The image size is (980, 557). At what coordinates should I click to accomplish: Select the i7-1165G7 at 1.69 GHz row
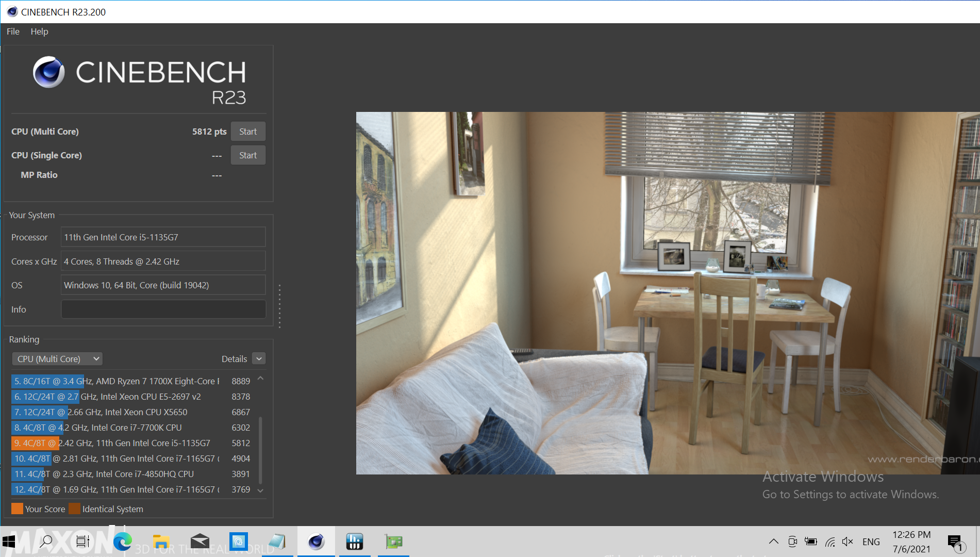click(x=131, y=489)
